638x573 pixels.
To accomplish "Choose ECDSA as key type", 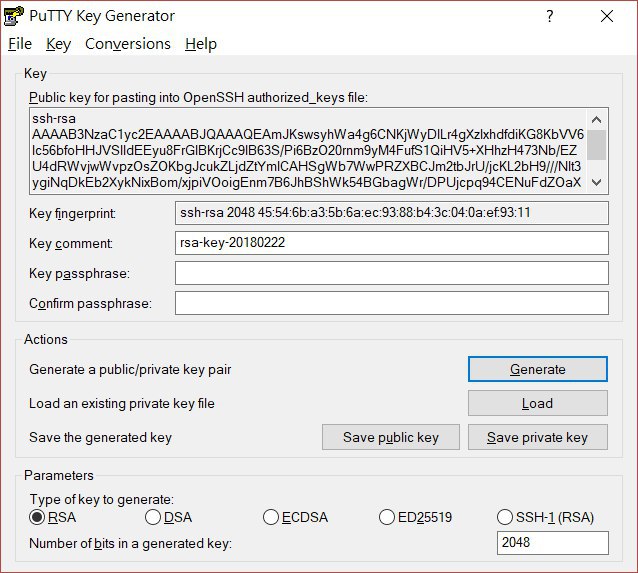I will pyautogui.click(x=271, y=517).
